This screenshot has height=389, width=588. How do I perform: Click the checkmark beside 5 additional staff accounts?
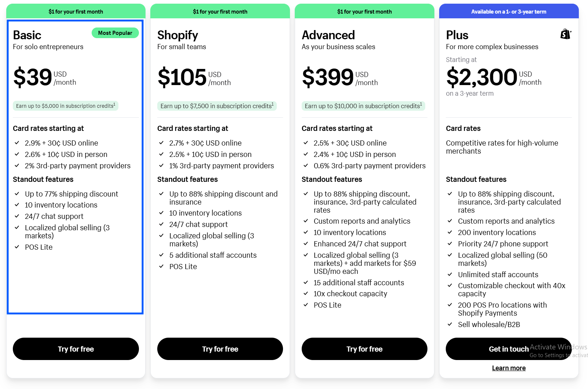161,255
